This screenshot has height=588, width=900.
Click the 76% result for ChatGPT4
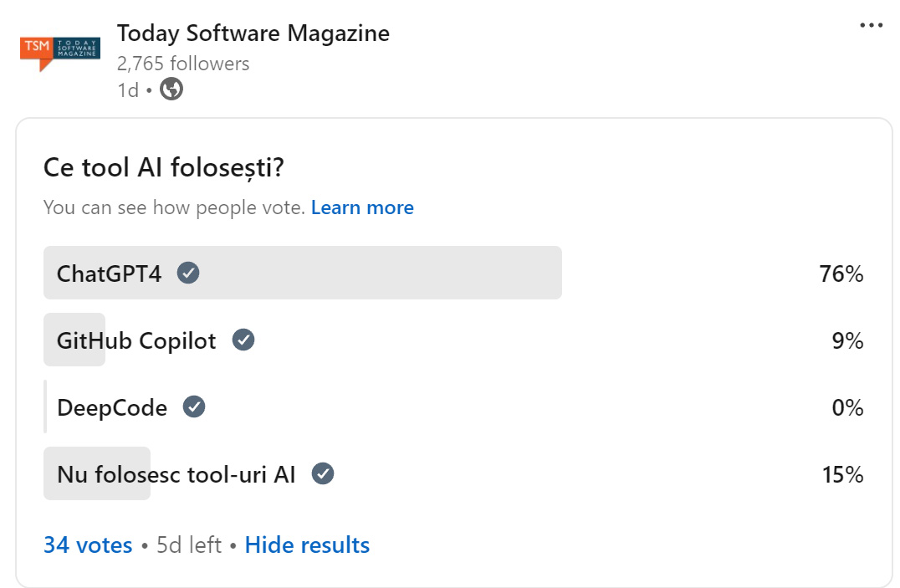841,274
